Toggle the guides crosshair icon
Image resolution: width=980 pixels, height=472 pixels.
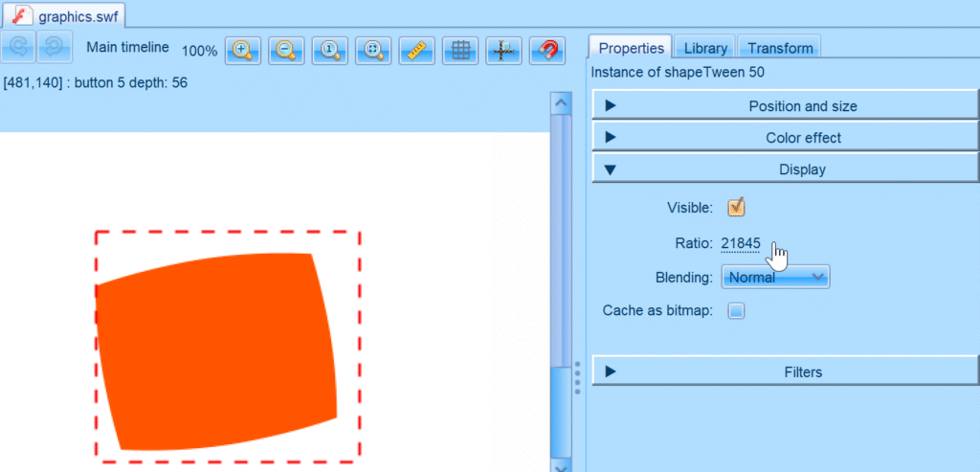point(503,51)
